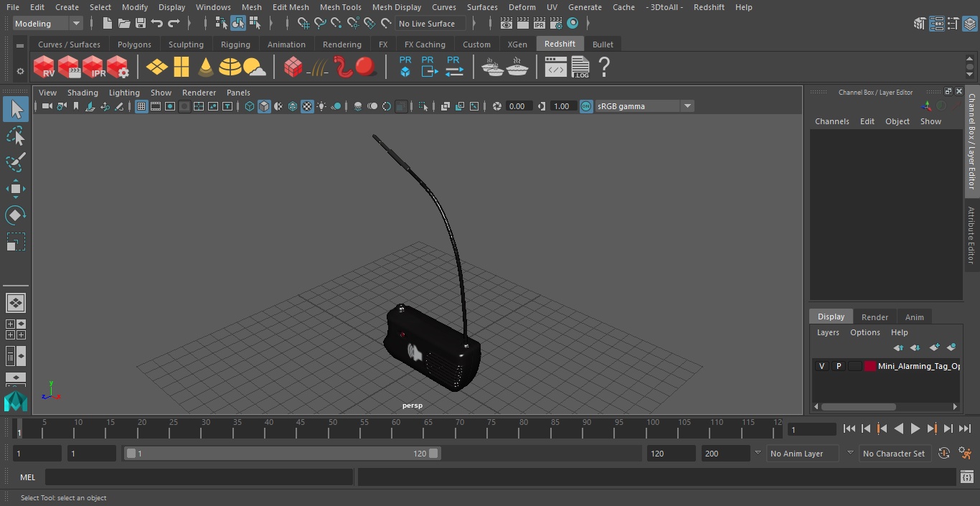
Task: Activate the Rotate tool in the toolbox
Action: (16, 215)
